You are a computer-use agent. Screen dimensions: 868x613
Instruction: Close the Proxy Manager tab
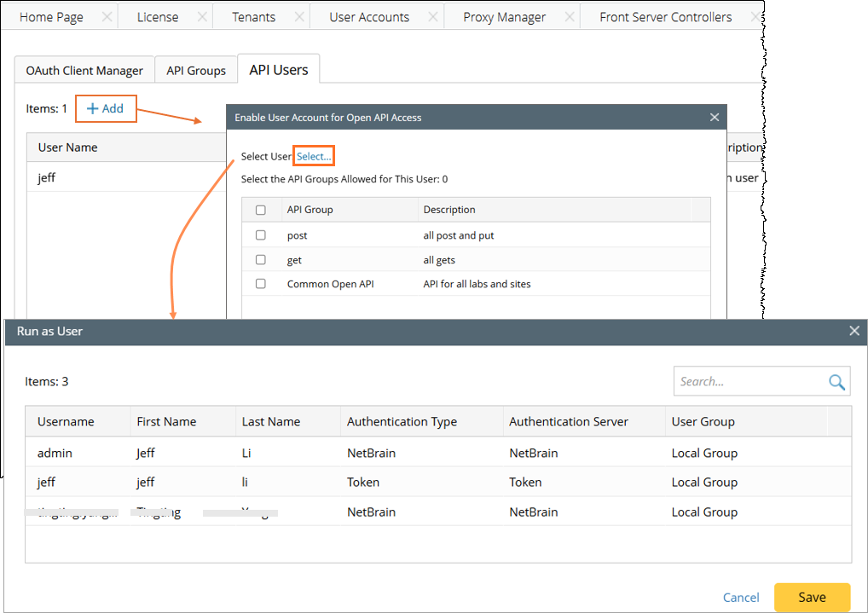click(x=569, y=17)
